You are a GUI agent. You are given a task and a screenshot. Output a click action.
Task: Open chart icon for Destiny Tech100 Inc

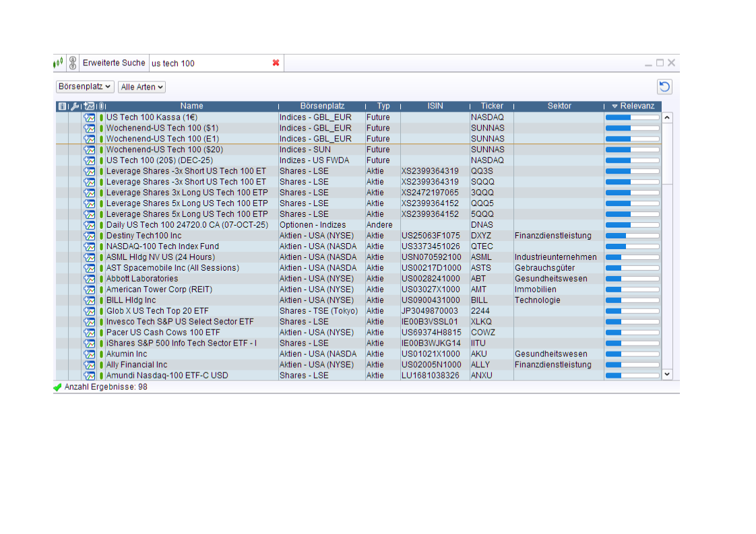click(89, 236)
